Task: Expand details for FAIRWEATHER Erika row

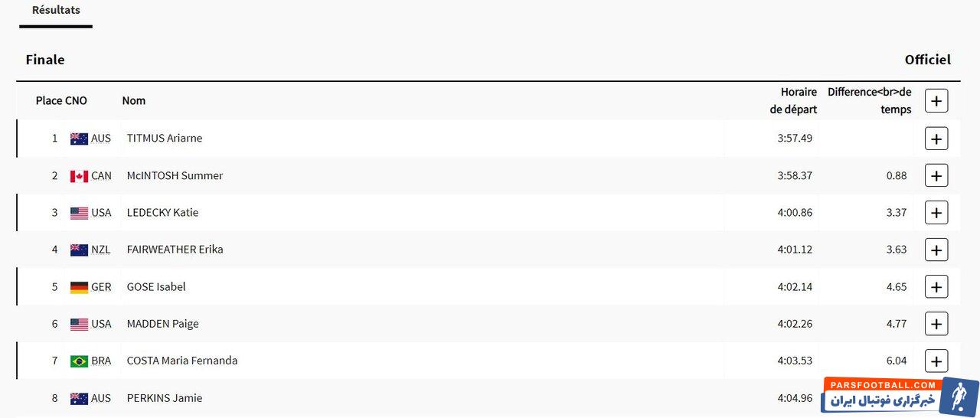Action: tap(936, 250)
